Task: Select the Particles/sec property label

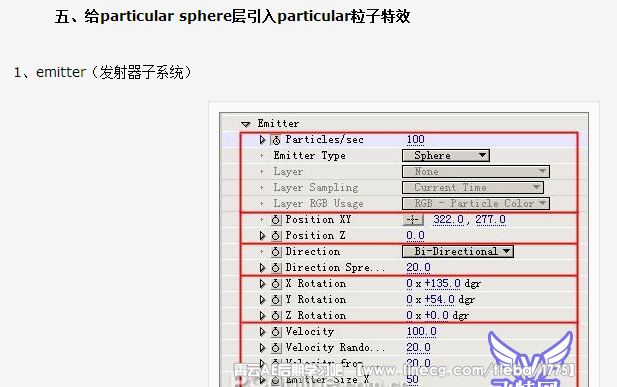Action: pos(325,139)
